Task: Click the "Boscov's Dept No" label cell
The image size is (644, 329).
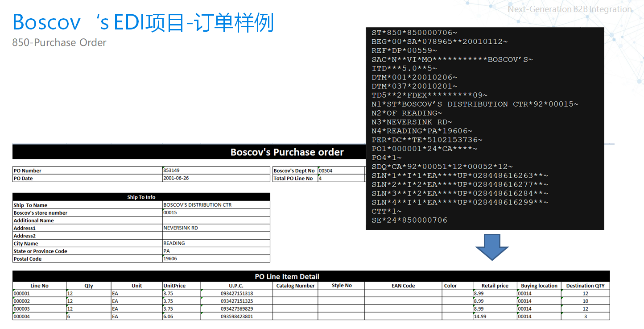Action: coord(295,171)
